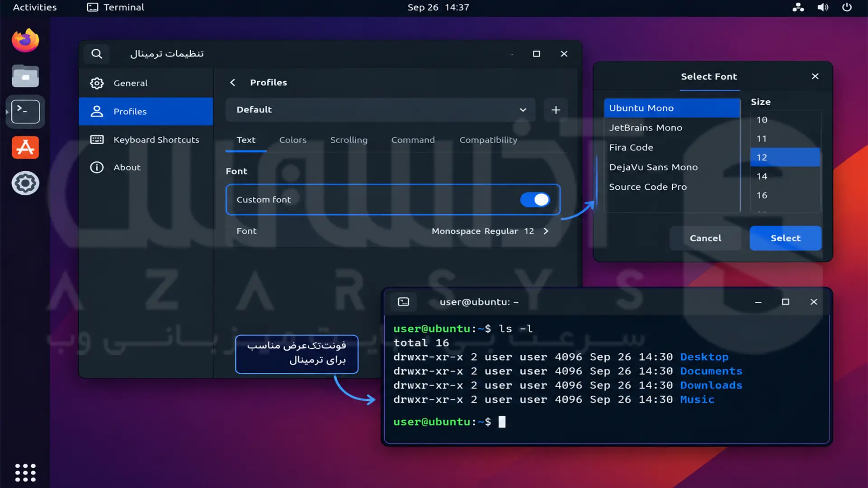The height and width of the screenshot is (488, 868).
Task: Click terminal window's title bar icon
Action: click(403, 302)
